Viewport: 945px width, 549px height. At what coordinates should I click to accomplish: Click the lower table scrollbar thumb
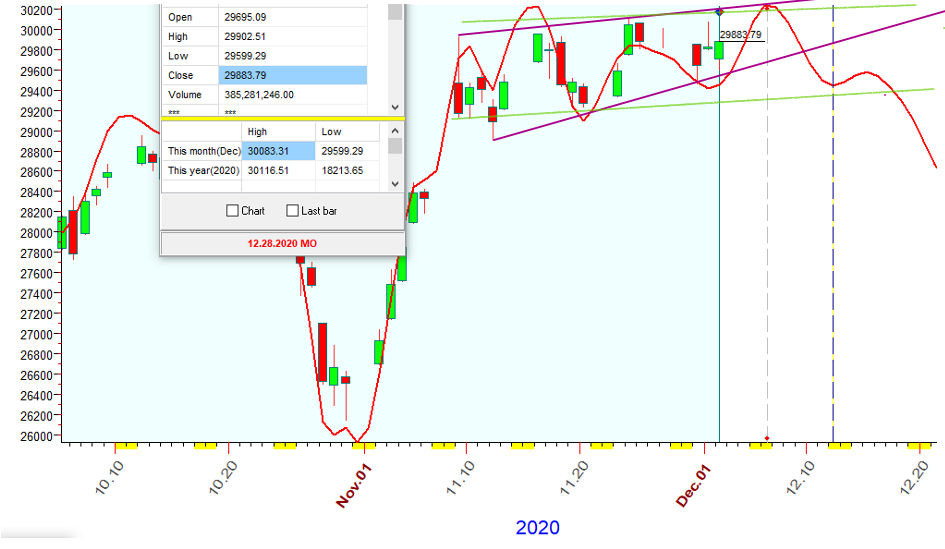coord(395,147)
